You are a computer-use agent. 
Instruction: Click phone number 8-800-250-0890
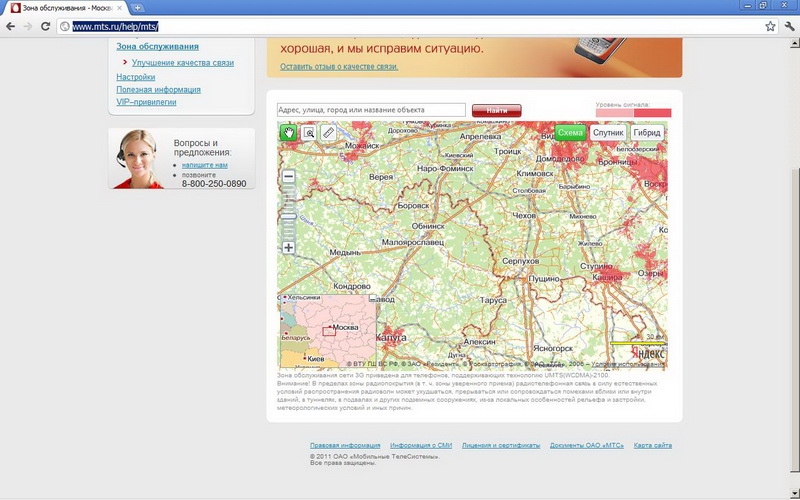coord(214,184)
